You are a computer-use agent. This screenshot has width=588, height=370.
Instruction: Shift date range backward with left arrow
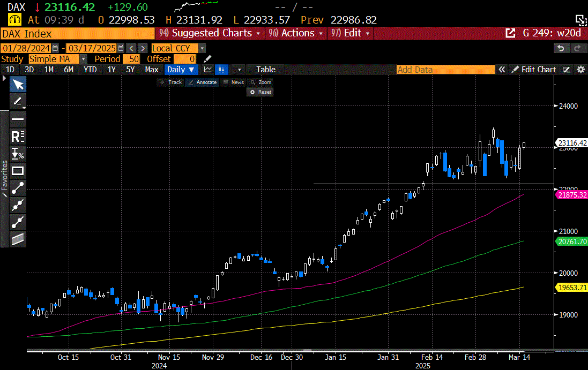(131, 48)
